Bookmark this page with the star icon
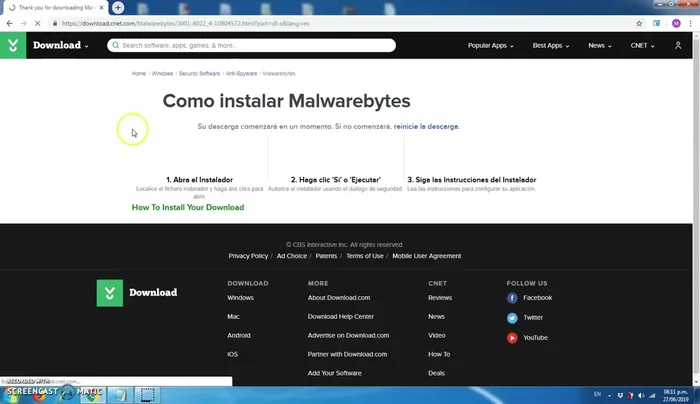This screenshot has width=700, height=404. [x=639, y=23]
